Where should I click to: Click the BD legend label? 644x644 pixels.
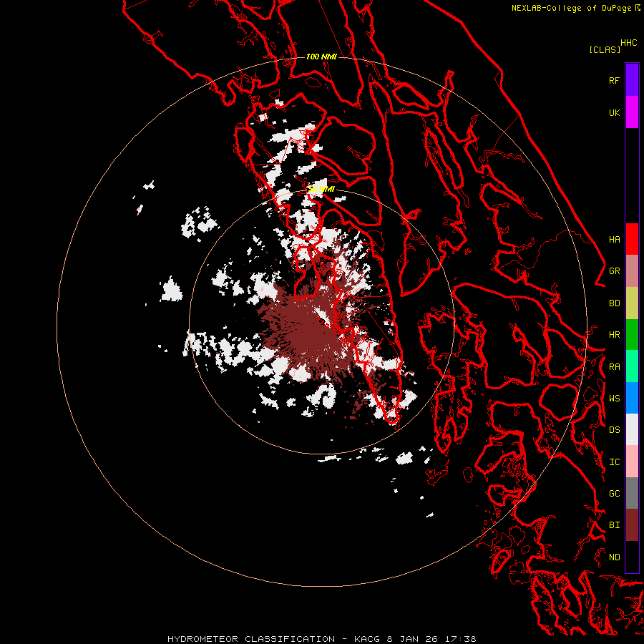[x=614, y=303]
